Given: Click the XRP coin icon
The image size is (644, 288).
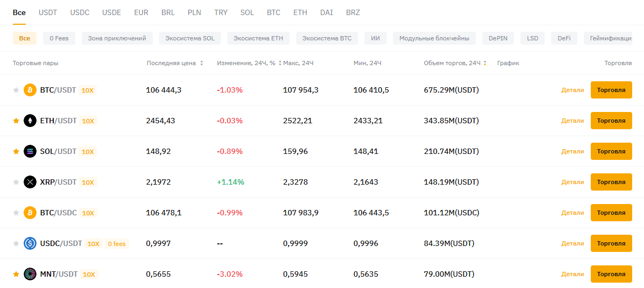Looking at the screenshot, I should (x=30, y=182).
